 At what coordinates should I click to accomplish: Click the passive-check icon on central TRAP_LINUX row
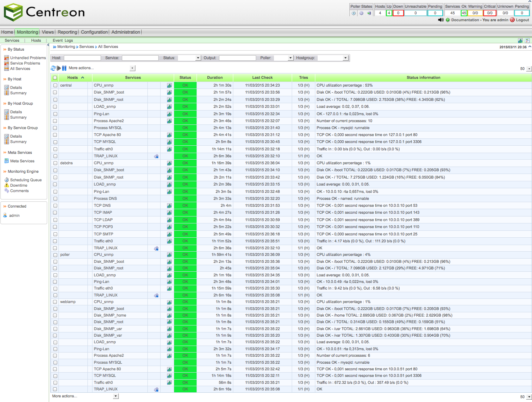(156, 156)
